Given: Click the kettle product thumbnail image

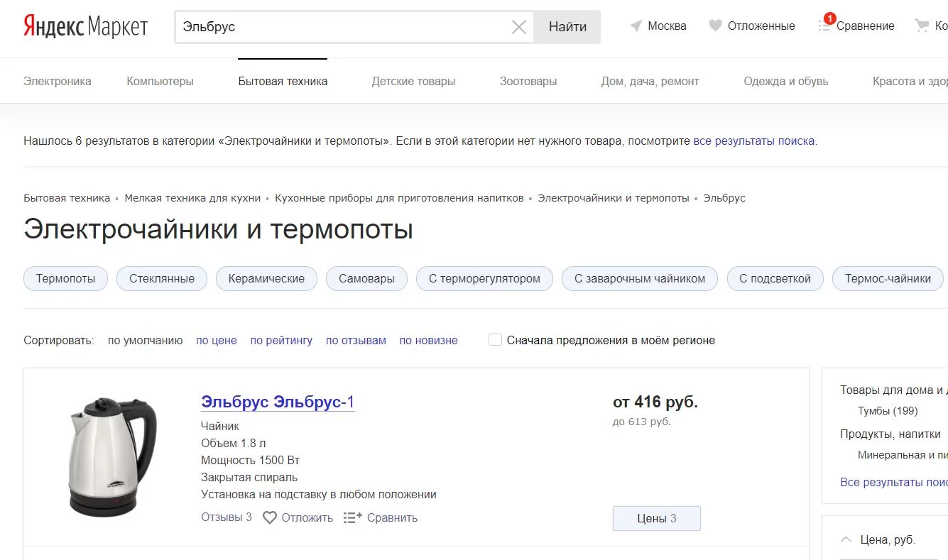Looking at the screenshot, I should 111,456.
